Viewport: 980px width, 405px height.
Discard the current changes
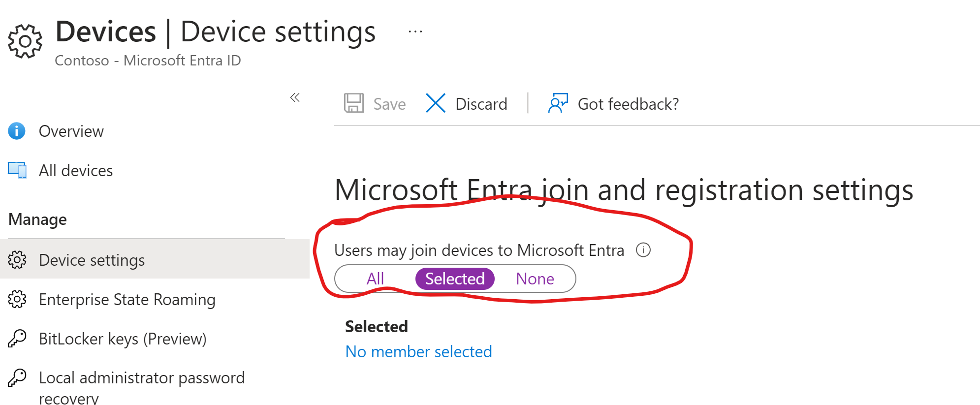point(467,103)
